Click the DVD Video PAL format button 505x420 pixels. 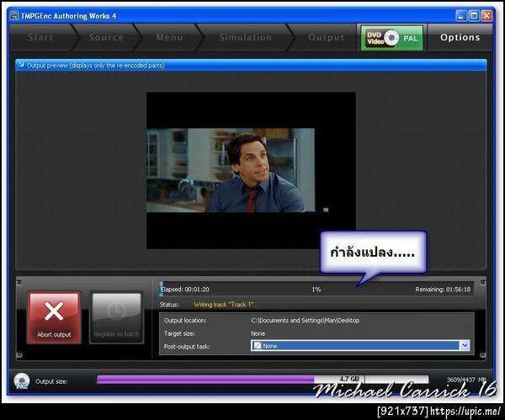click(x=391, y=38)
